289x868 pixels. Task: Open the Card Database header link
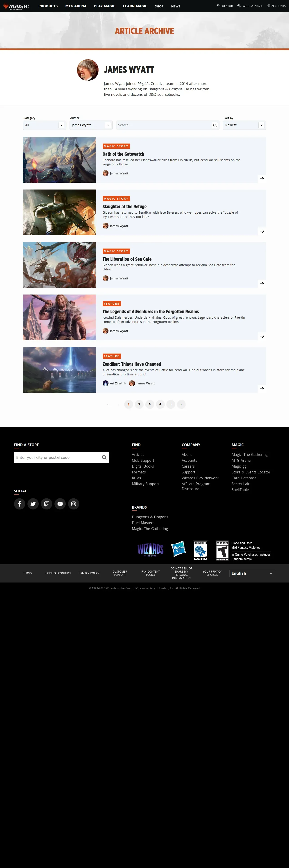tap(250, 6)
